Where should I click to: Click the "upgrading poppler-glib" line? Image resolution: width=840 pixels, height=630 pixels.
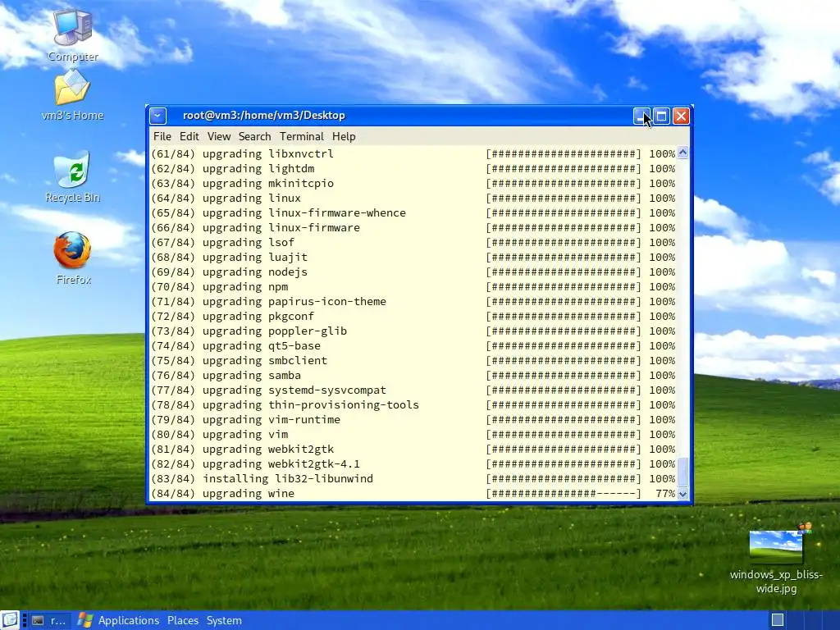(413, 331)
